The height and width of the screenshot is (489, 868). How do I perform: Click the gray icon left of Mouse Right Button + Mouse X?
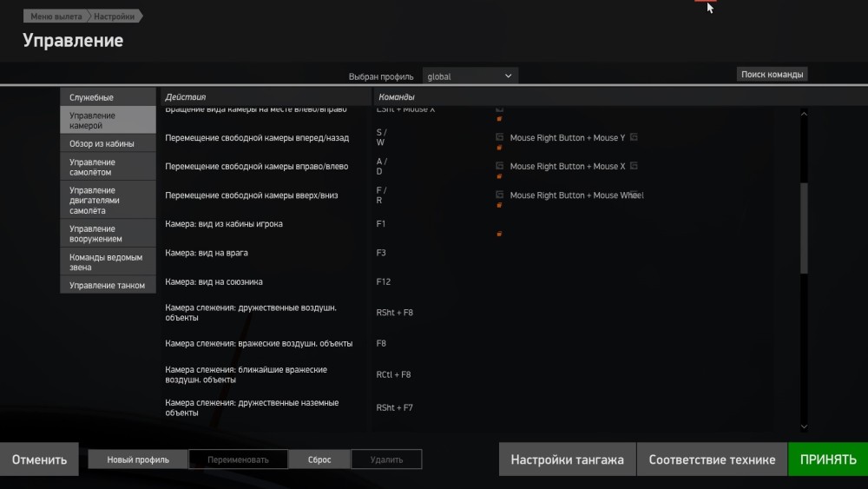click(x=499, y=166)
